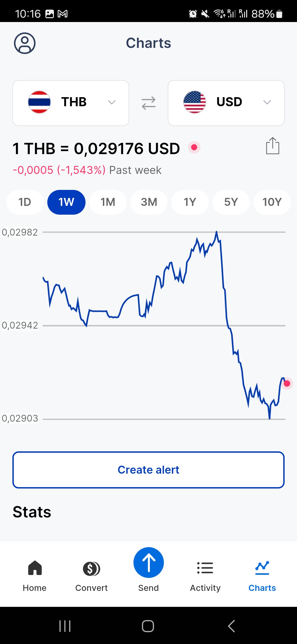
Task: Switch to the 5Y range tab
Action: pyautogui.click(x=231, y=202)
